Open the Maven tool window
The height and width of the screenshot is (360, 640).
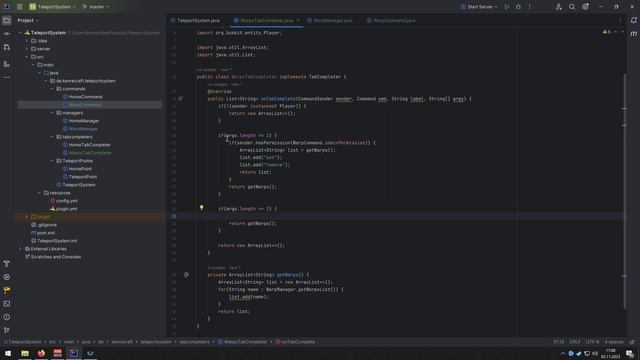coord(633,34)
